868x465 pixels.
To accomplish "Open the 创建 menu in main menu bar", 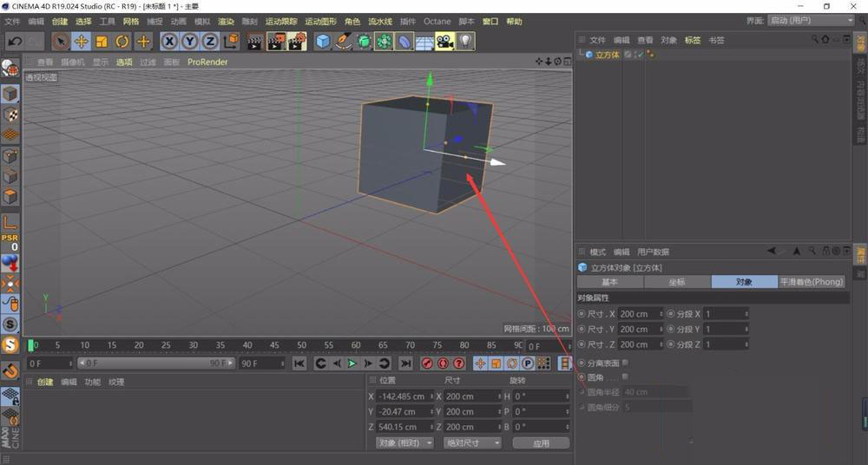I will click(60, 22).
